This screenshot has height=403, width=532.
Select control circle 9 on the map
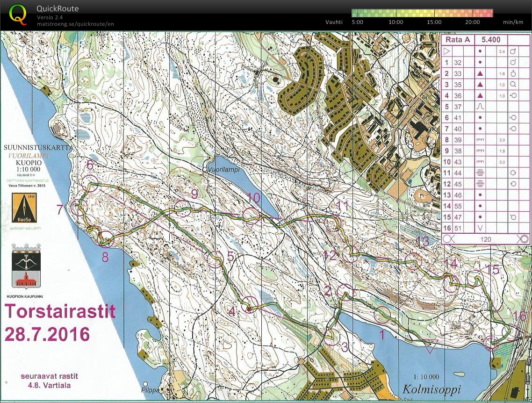pyautogui.click(x=182, y=208)
